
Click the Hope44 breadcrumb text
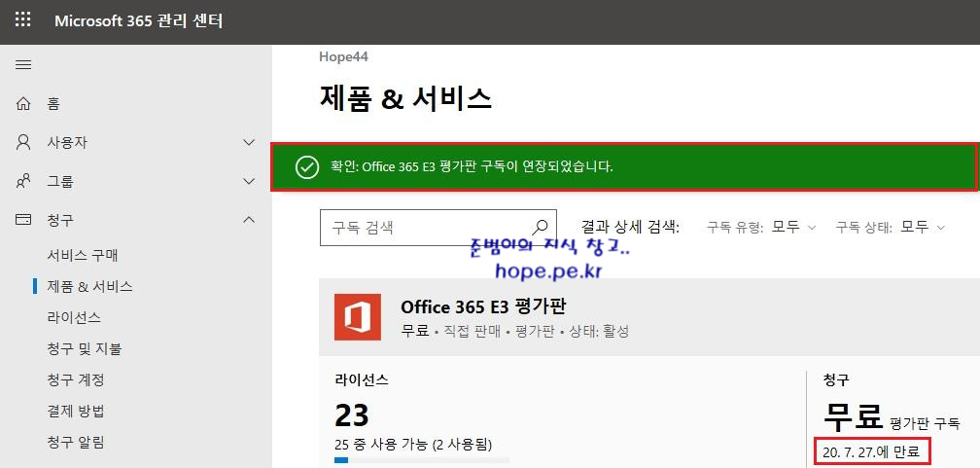(x=344, y=57)
